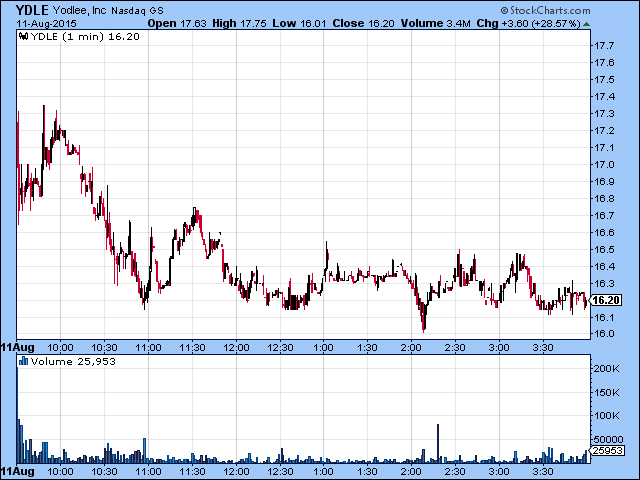
Task: Click the YDLE ticker symbol heading
Action: pyautogui.click(x=32, y=10)
